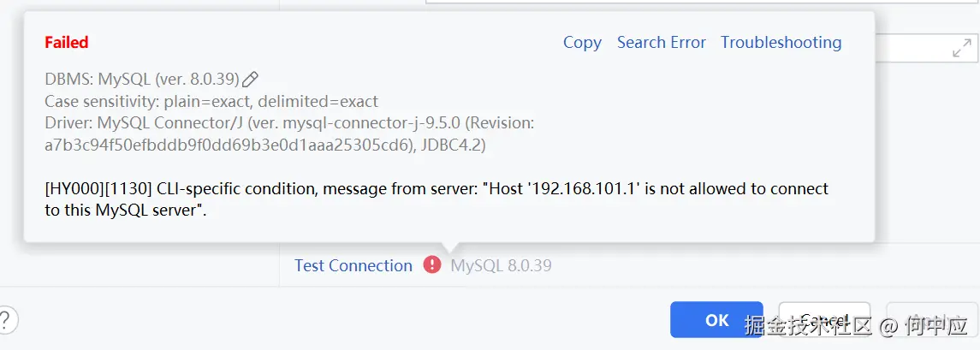Confirm with the OK button
This screenshot has width=980, height=350.
click(x=717, y=320)
